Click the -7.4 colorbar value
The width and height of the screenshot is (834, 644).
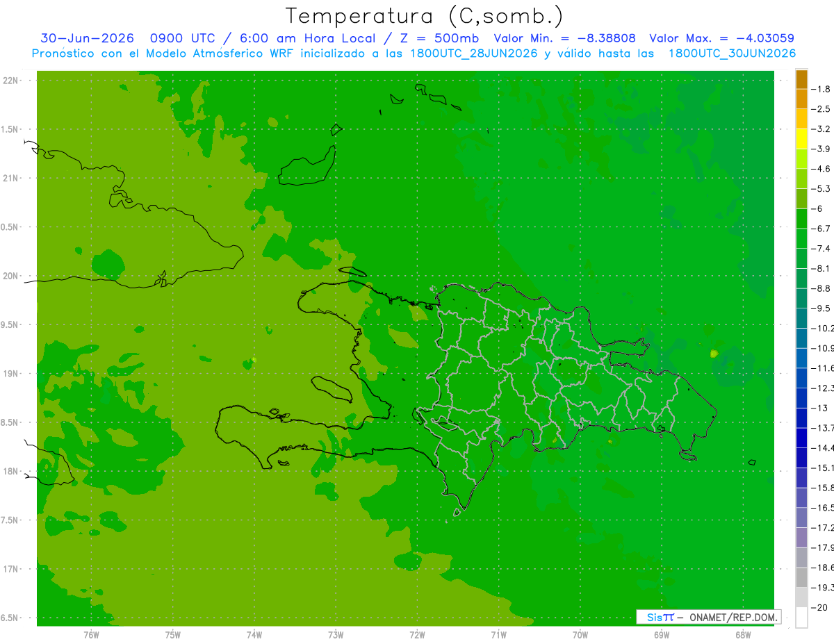pos(821,249)
